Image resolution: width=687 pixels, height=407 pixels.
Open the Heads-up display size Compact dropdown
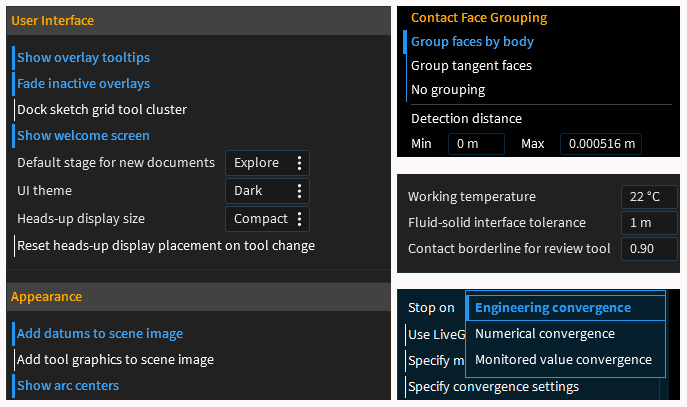pos(267,219)
